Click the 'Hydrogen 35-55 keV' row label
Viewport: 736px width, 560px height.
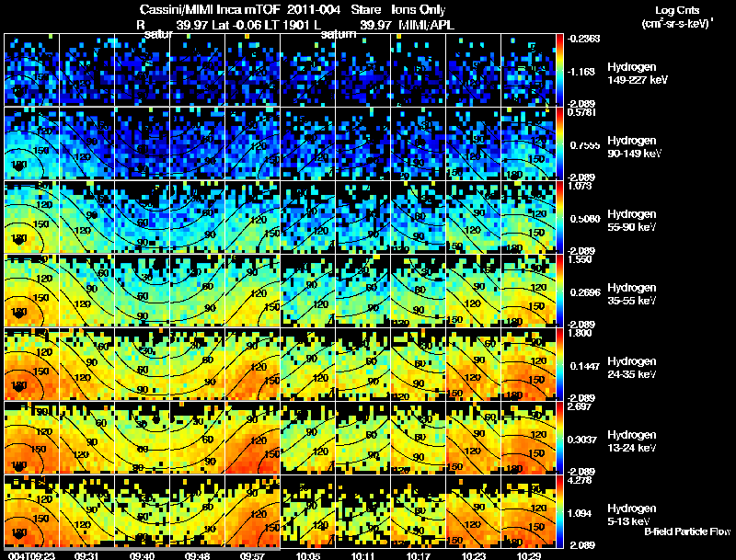(x=632, y=294)
